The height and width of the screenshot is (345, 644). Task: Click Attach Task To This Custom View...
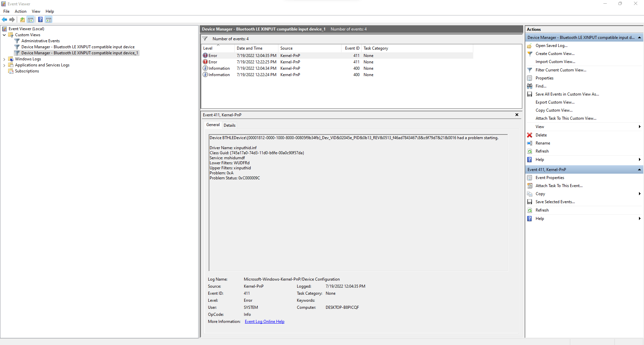tap(566, 118)
